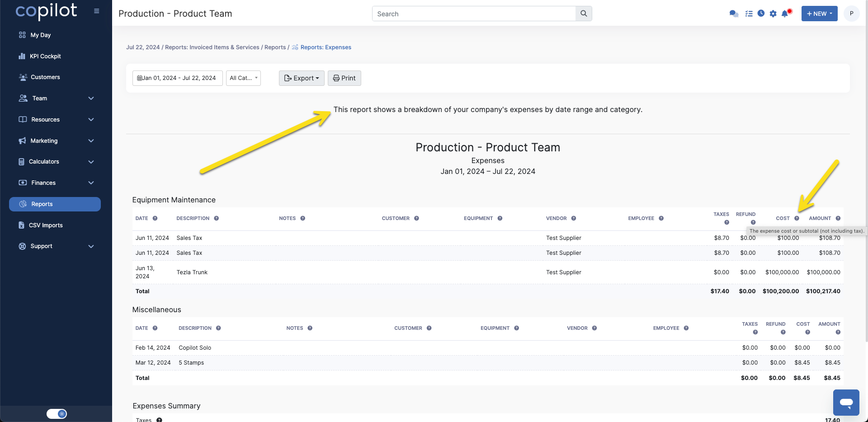The width and height of the screenshot is (868, 422).
Task: Click the EQUIPMENT help icon in Equipment Maintenance
Action: pyautogui.click(x=500, y=218)
